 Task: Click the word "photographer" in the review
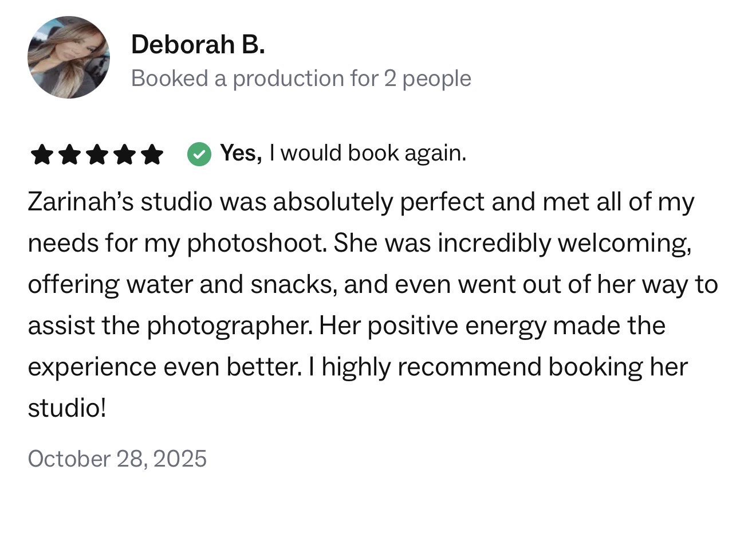pos(230,326)
